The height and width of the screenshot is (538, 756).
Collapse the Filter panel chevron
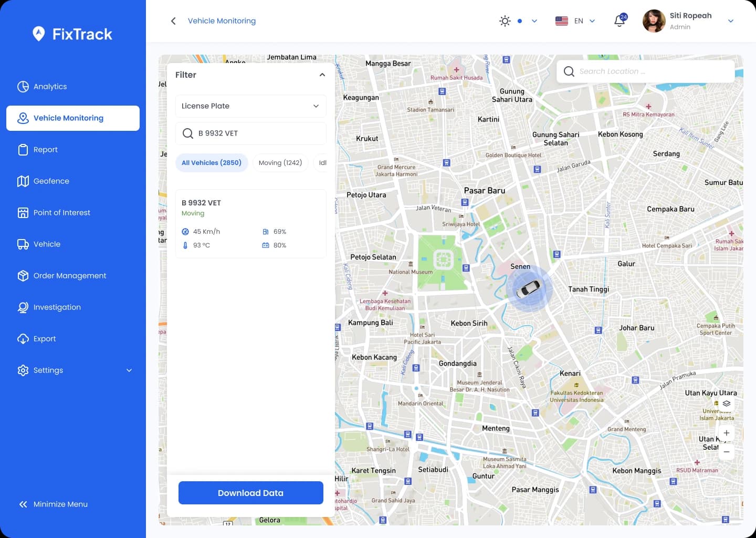coord(322,75)
